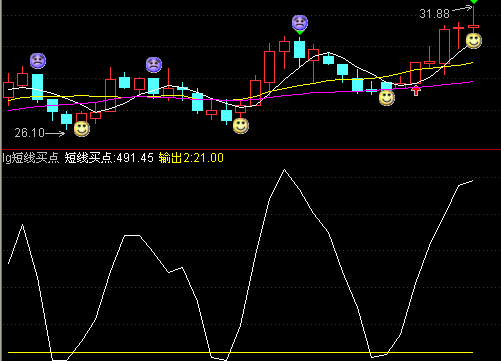
Task: Click the smiley buy marker below the 31.88 high
Action: coord(473,41)
